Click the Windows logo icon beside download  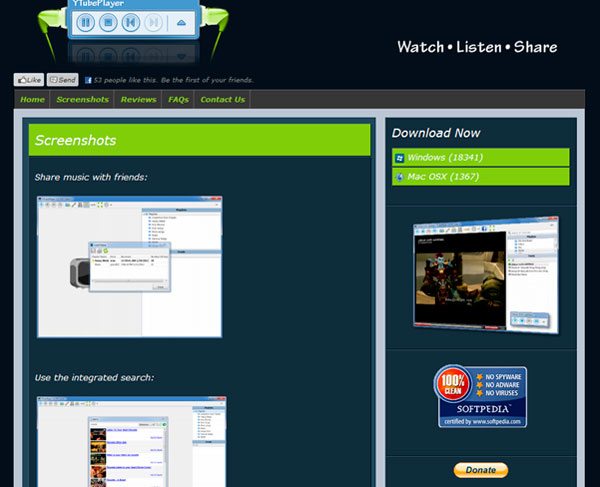click(399, 158)
